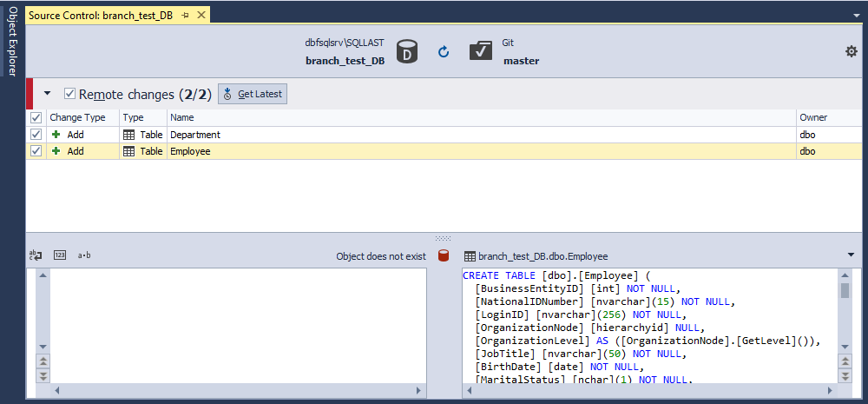Click the CREATE TABLE line in script pane
The height and width of the screenshot is (404, 868).
click(558, 275)
